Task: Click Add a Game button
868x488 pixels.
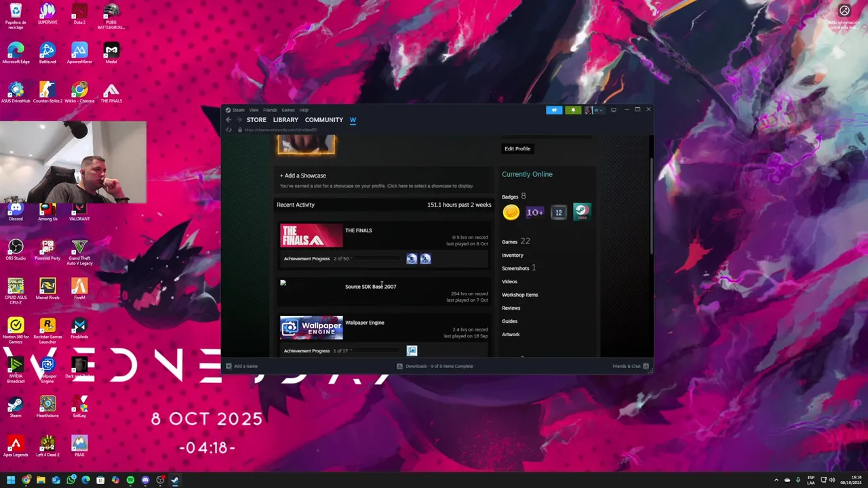Action: (x=241, y=366)
